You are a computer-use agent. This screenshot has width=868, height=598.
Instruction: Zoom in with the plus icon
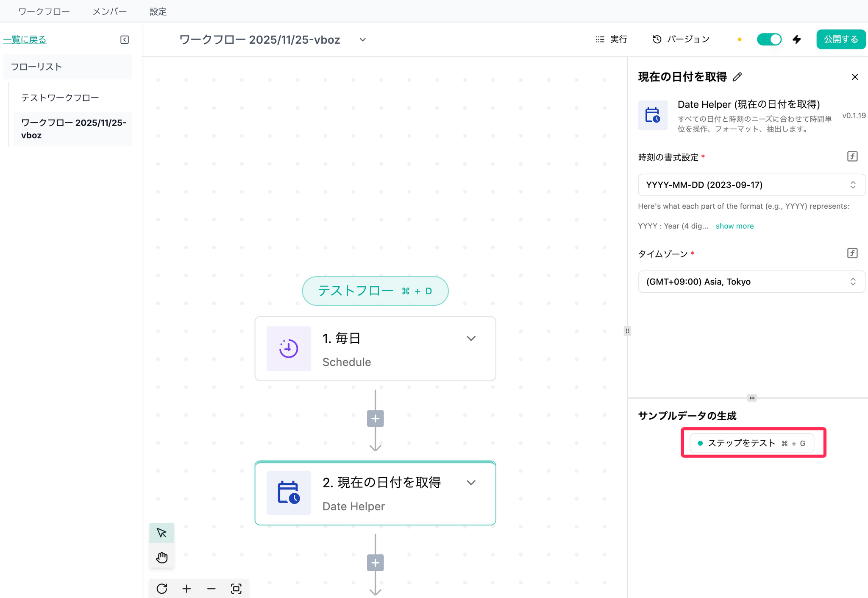186,589
